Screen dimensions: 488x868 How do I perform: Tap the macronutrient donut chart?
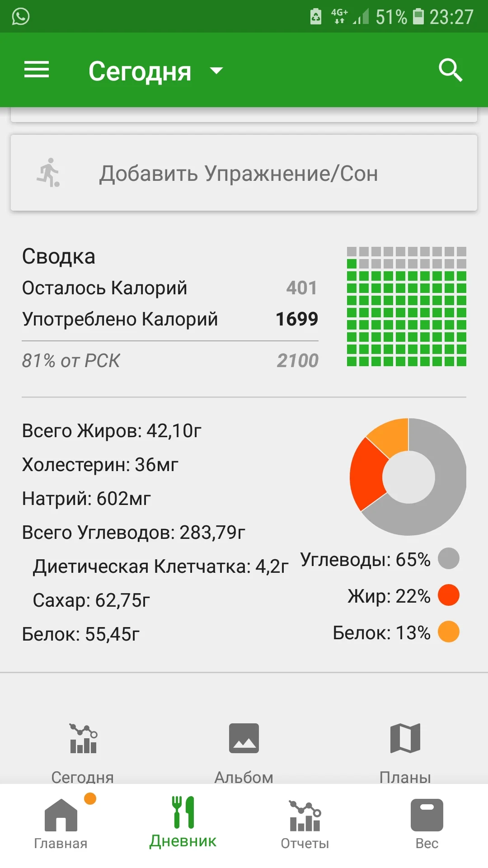click(408, 476)
